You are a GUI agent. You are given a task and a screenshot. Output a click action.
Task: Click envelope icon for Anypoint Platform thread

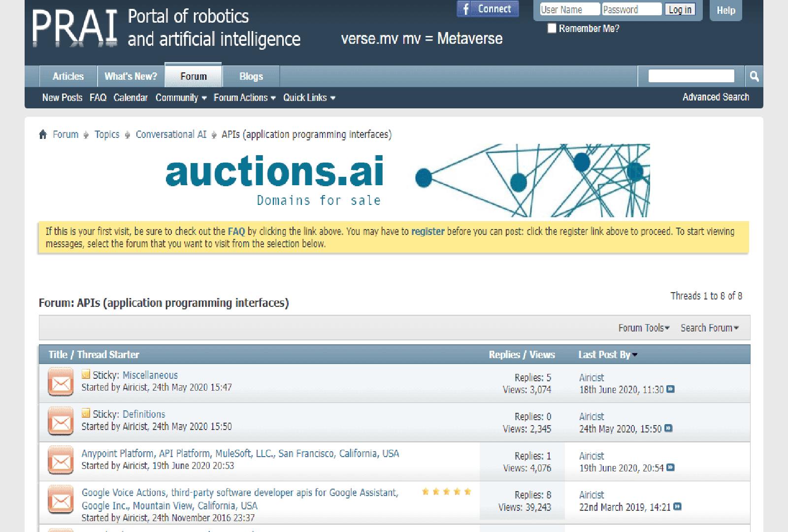tap(61, 461)
